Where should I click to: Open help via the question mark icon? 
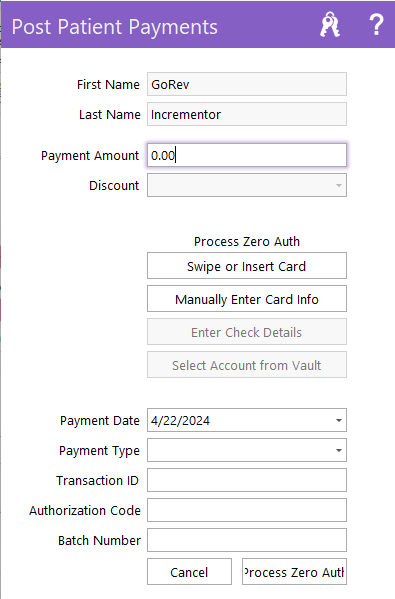tap(376, 25)
